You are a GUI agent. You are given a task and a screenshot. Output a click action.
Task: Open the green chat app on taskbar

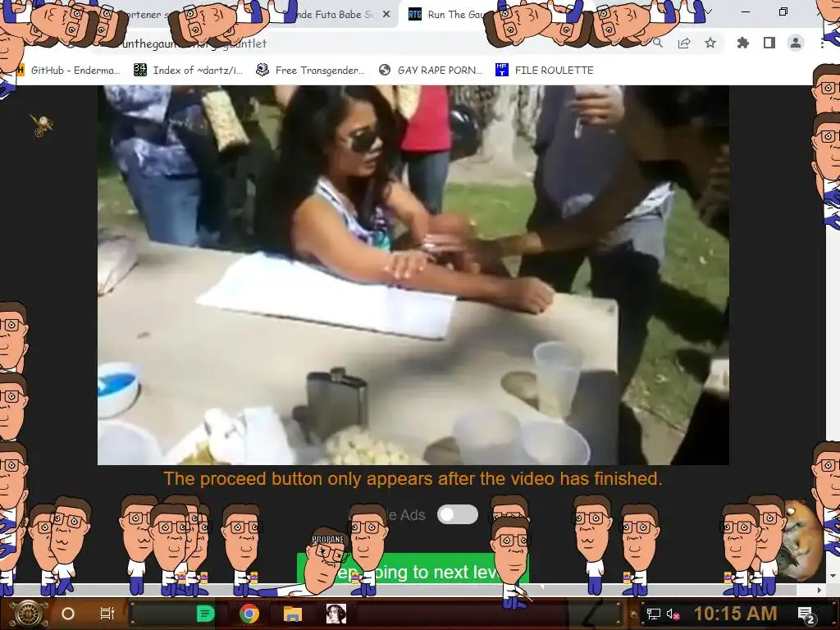[x=205, y=614]
